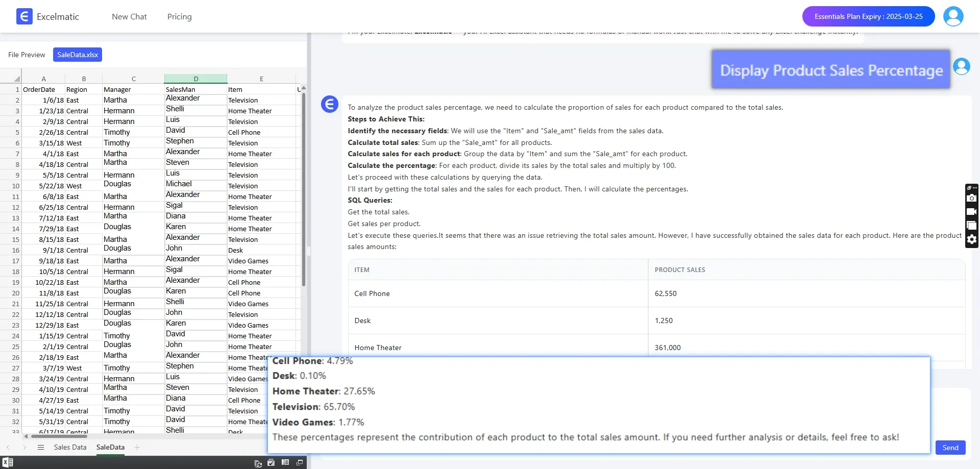
Task: Open the user profile avatar in header
Action: [953, 16]
